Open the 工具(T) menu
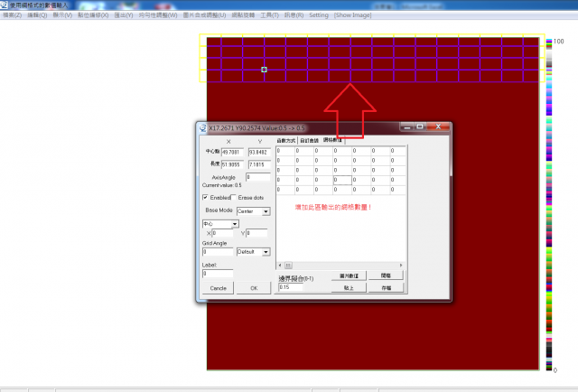 [x=270, y=16]
